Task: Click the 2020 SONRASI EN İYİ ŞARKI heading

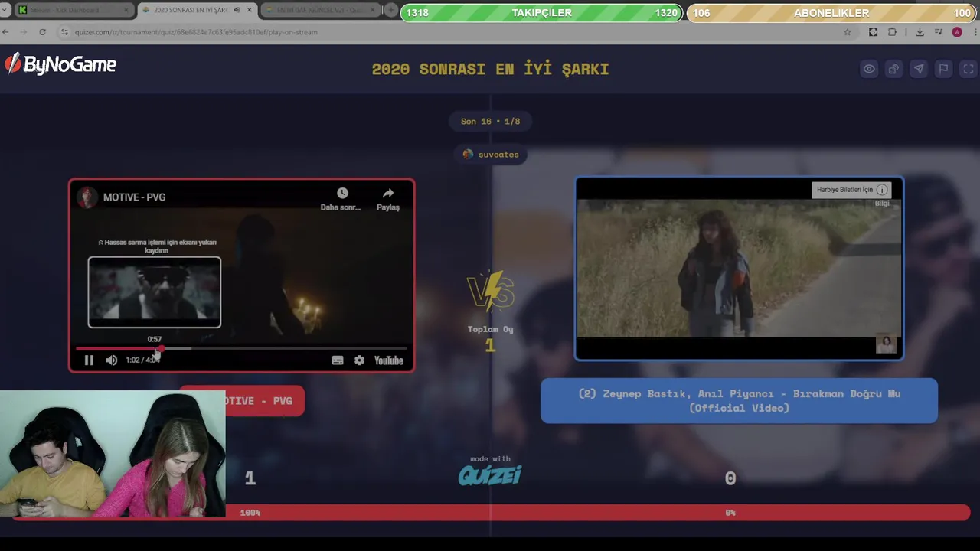Action: (x=490, y=69)
